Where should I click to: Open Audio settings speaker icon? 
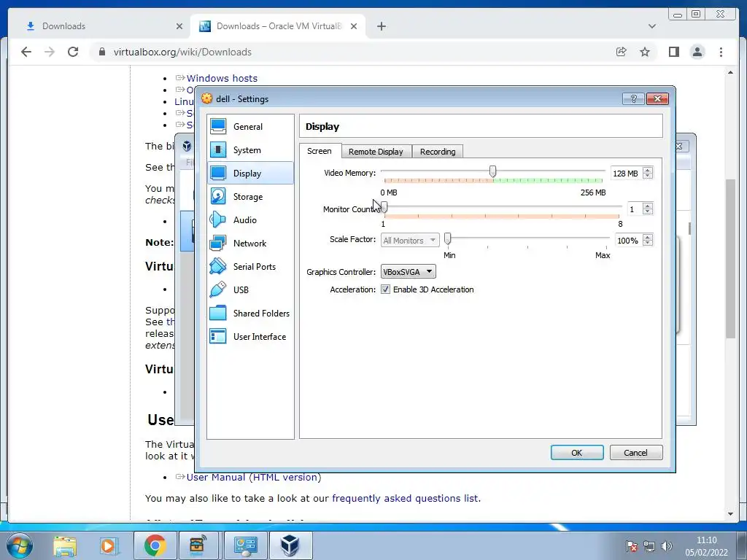[x=218, y=220]
